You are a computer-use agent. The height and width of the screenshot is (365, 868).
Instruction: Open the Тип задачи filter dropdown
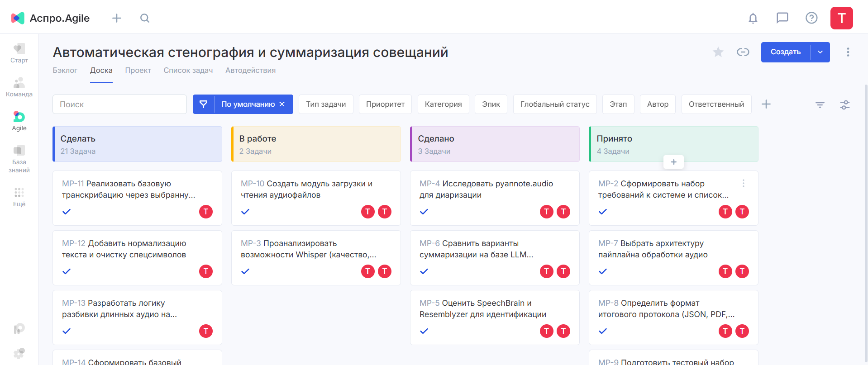tap(326, 104)
